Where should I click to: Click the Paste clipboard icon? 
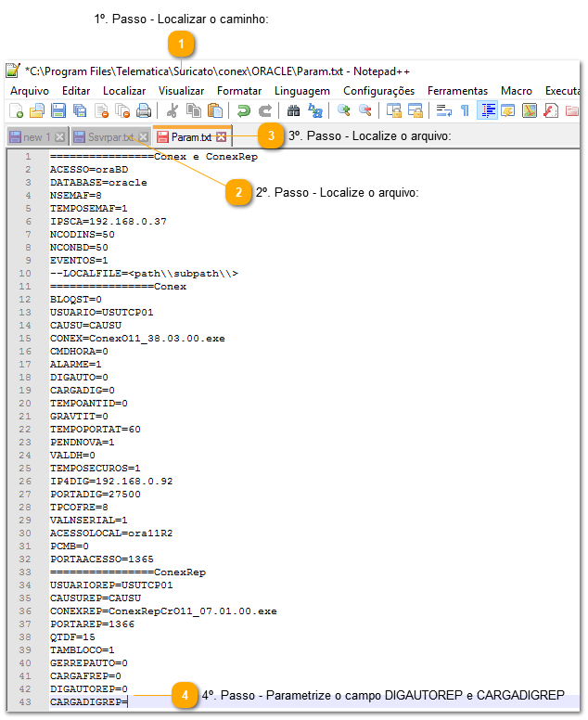[x=215, y=110]
